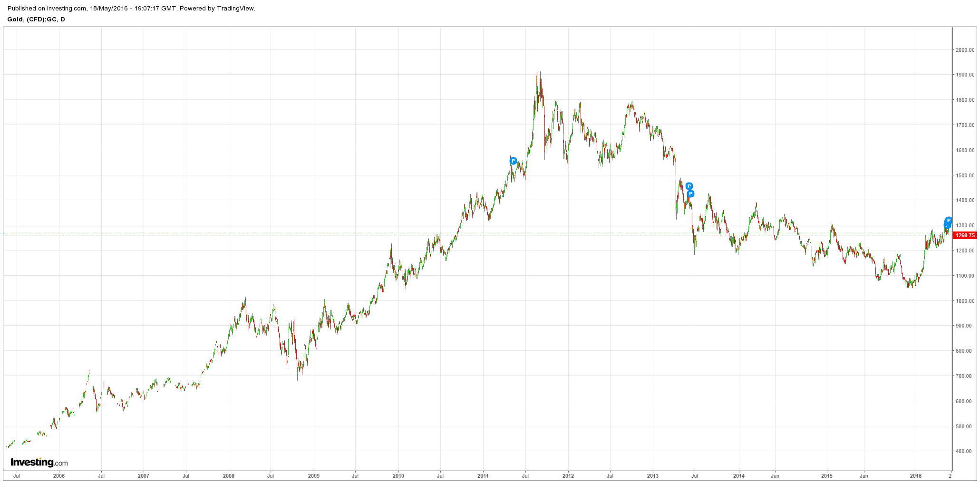Click the 1500.00 price axis label
980x482 pixels.
965,175
